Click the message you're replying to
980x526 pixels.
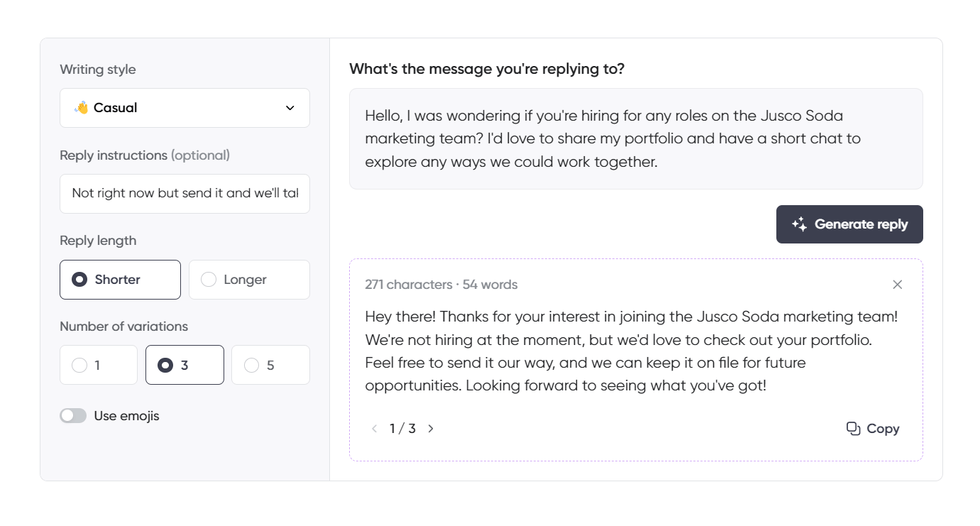[635, 138]
